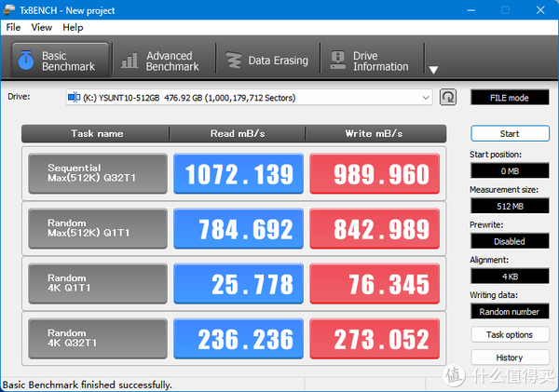Open the View menu
This screenshot has width=559, height=392.
coord(42,27)
